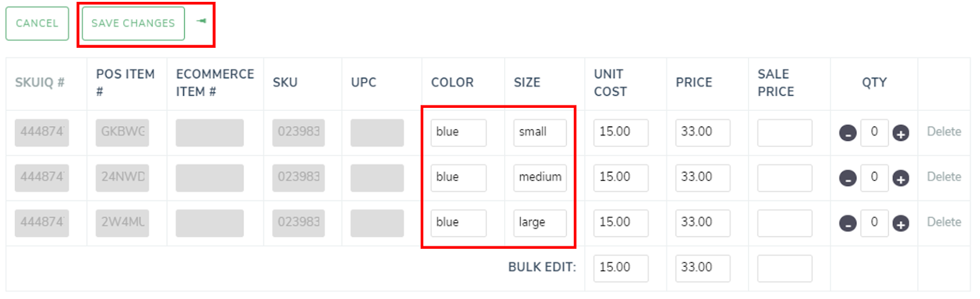Image resolution: width=980 pixels, height=299 pixels.
Task: Decrease quantity for the small size row
Action: pyautogui.click(x=848, y=133)
